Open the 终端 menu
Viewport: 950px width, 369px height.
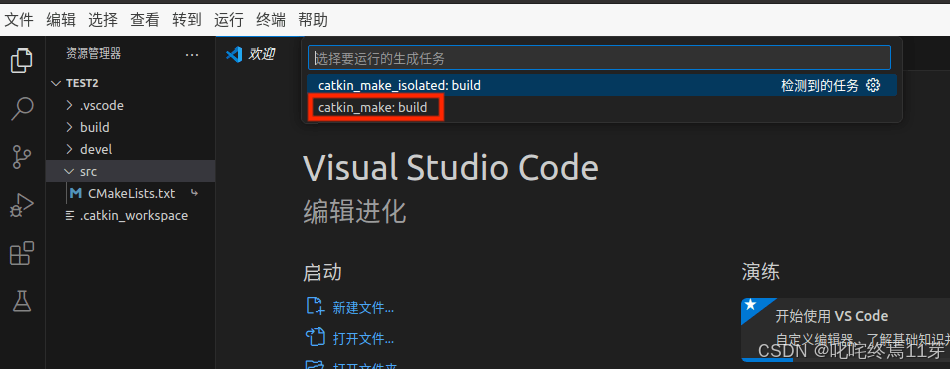tap(271, 20)
